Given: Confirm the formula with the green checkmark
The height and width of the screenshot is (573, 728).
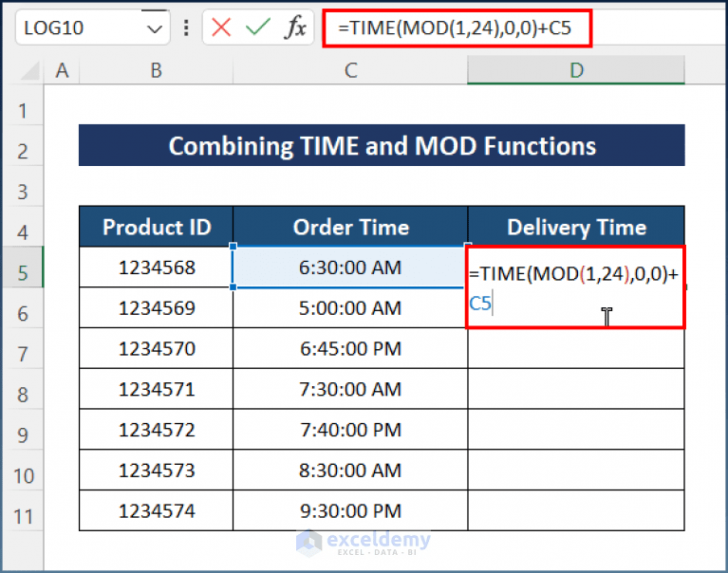Looking at the screenshot, I should [x=257, y=28].
